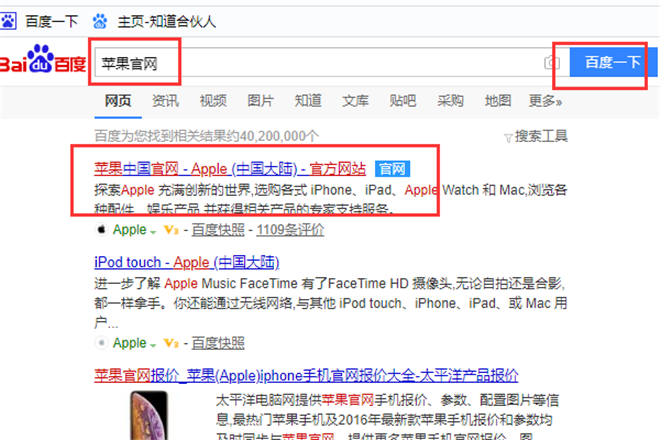Expand the Apple dropdown under iPod touch result
The image size is (660, 440).
(x=153, y=345)
